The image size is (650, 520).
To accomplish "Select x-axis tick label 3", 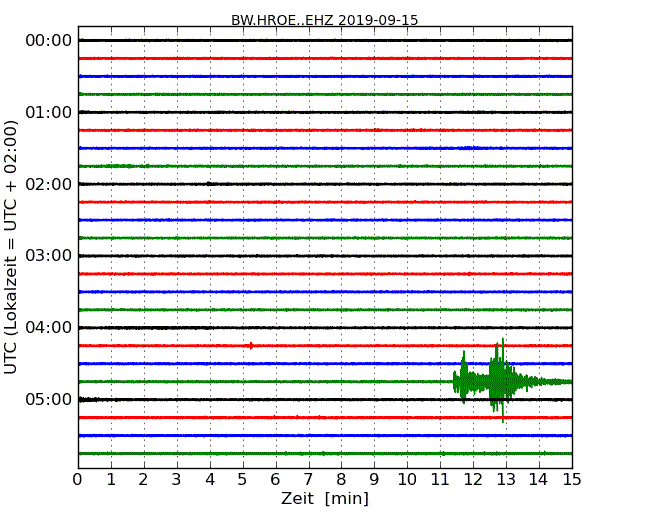I will pyautogui.click(x=177, y=480).
